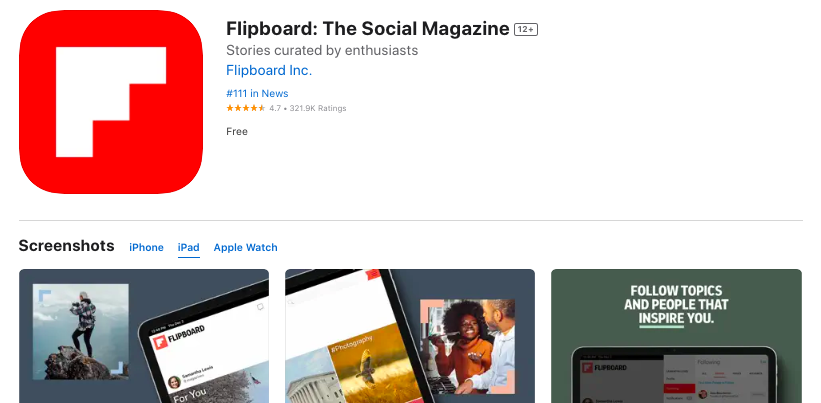Open the second screenshot showing #Photography
This screenshot has width=821, height=403.
410,336
